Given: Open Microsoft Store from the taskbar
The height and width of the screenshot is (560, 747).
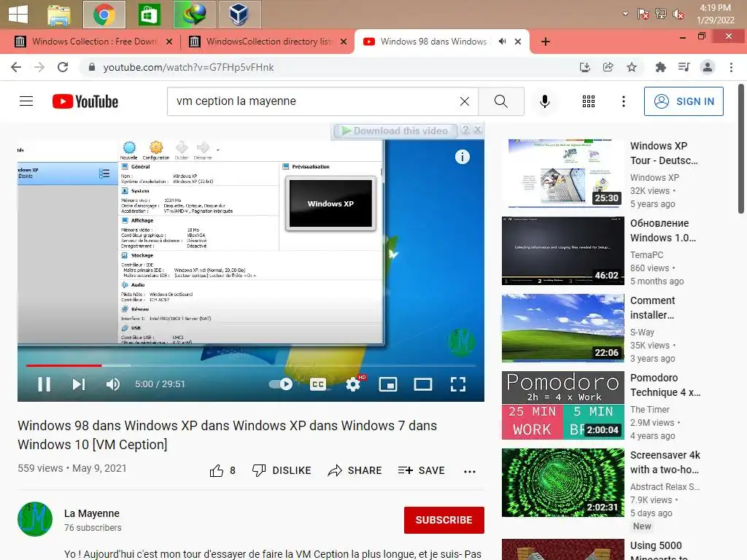Looking at the screenshot, I should point(149,15).
